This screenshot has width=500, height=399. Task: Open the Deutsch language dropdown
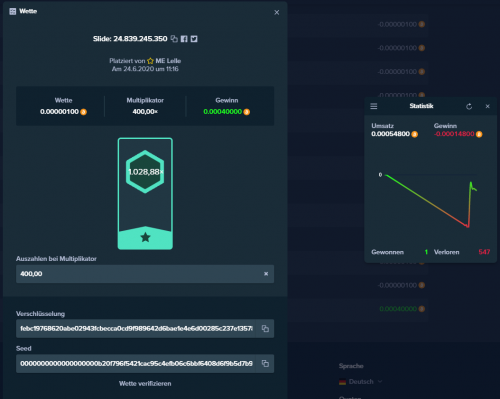click(361, 382)
